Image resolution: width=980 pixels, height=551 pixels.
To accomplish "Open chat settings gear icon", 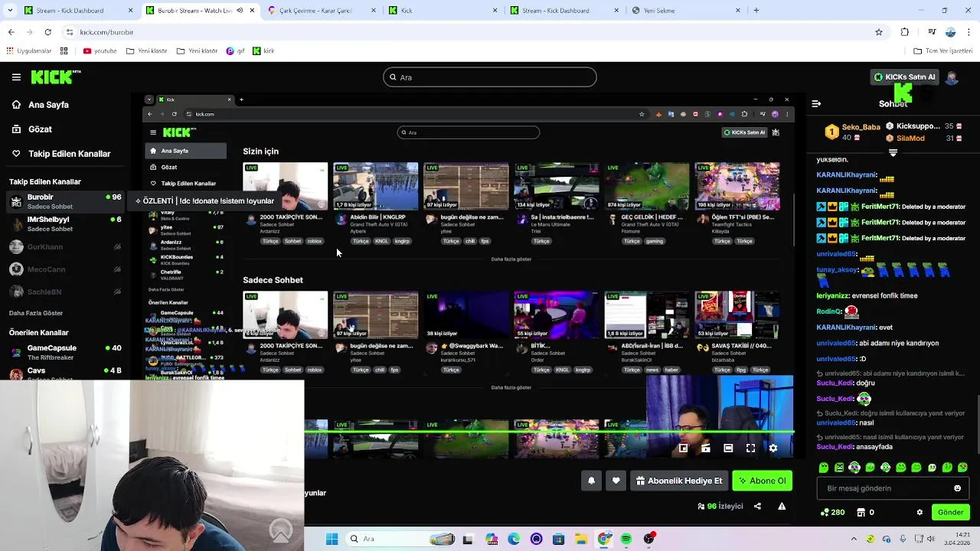I will (x=920, y=513).
